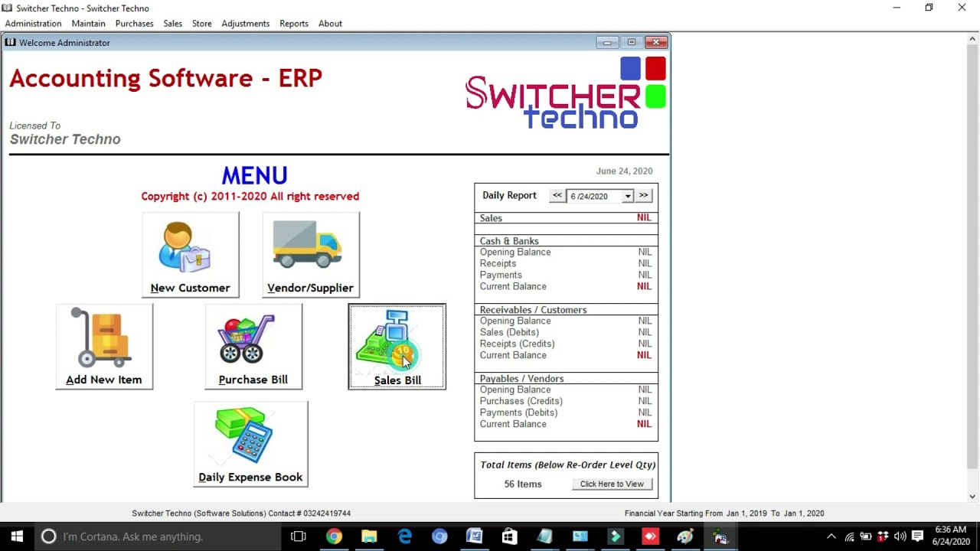Click the green Filmora taskbar icon

pos(615,536)
